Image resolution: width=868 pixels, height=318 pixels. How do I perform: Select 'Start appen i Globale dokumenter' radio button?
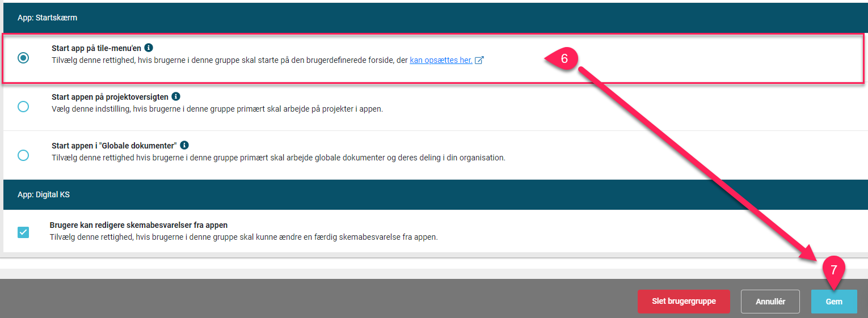23,155
